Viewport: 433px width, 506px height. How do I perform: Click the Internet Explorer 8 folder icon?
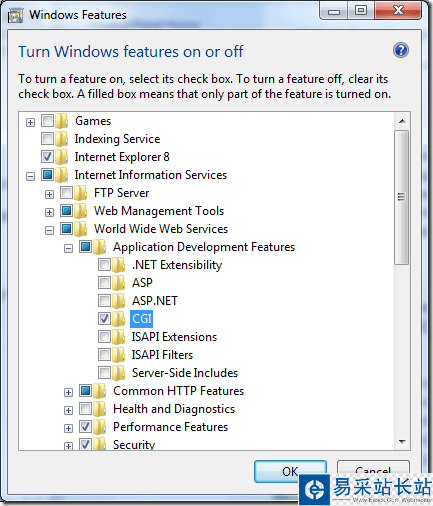pos(62,157)
